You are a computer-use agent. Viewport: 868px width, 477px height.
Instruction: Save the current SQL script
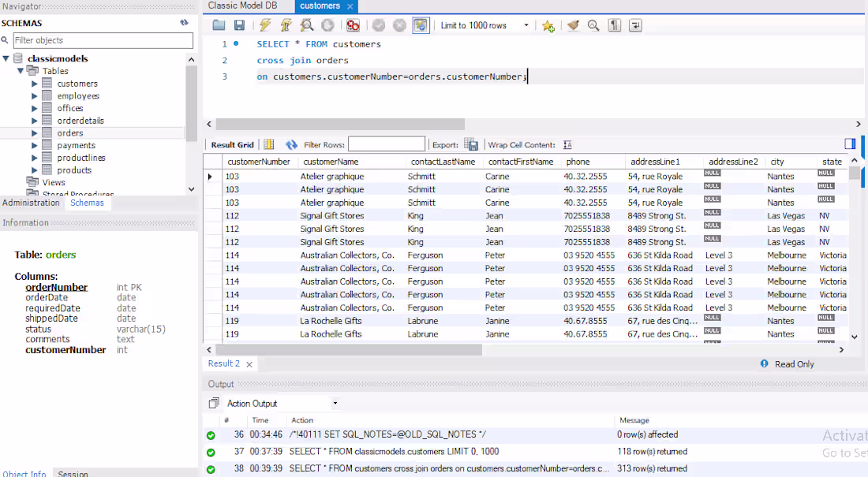click(x=241, y=24)
